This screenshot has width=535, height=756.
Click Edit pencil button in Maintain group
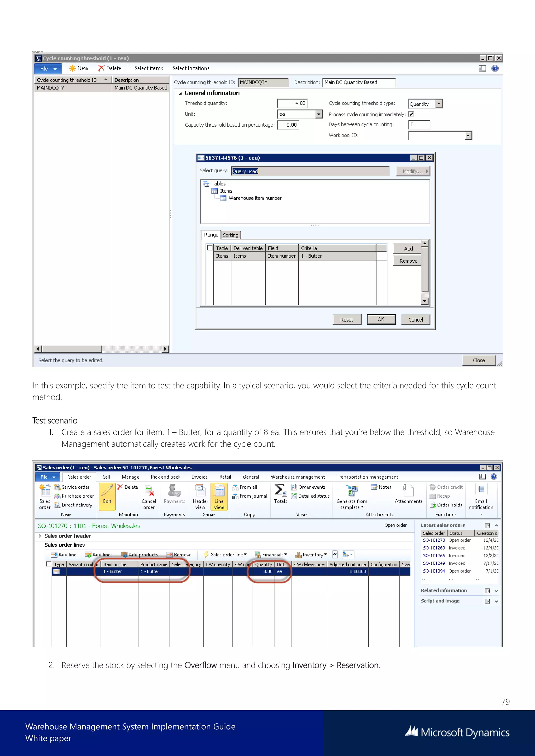107,496
